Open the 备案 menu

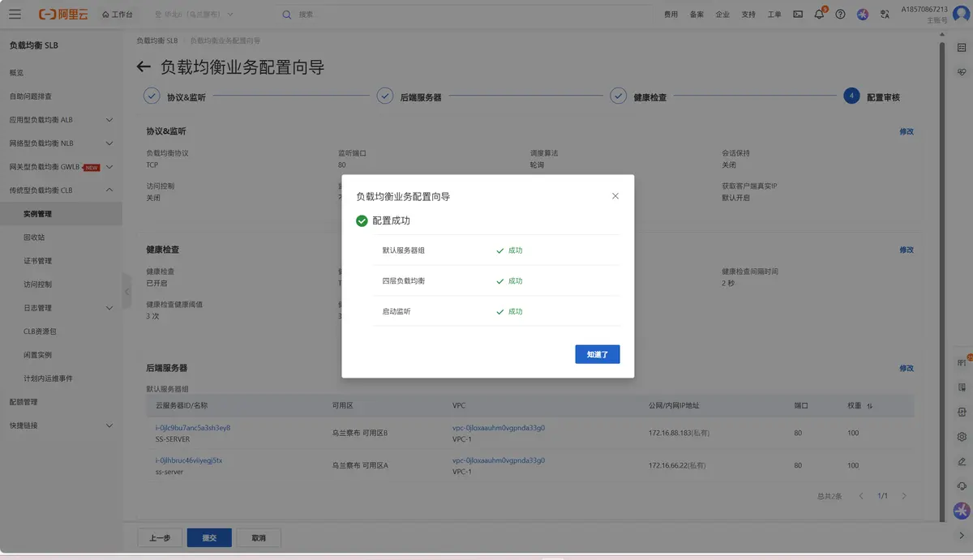point(697,15)
